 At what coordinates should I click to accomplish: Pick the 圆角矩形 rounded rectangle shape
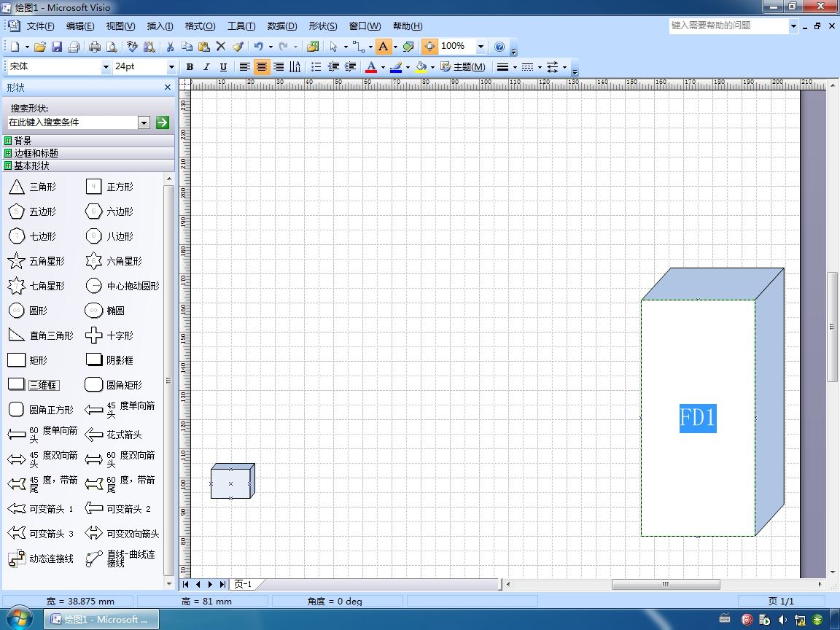click(x=114, y=385)
